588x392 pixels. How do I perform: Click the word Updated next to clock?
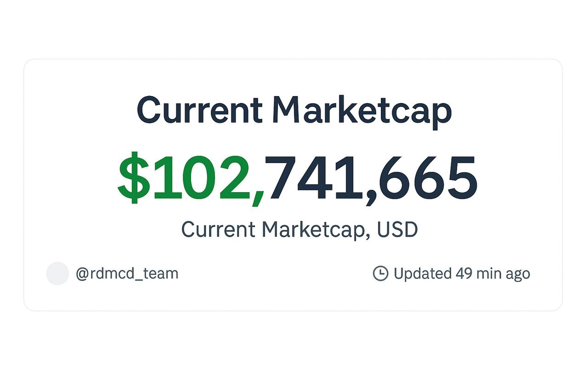[423, 274]
